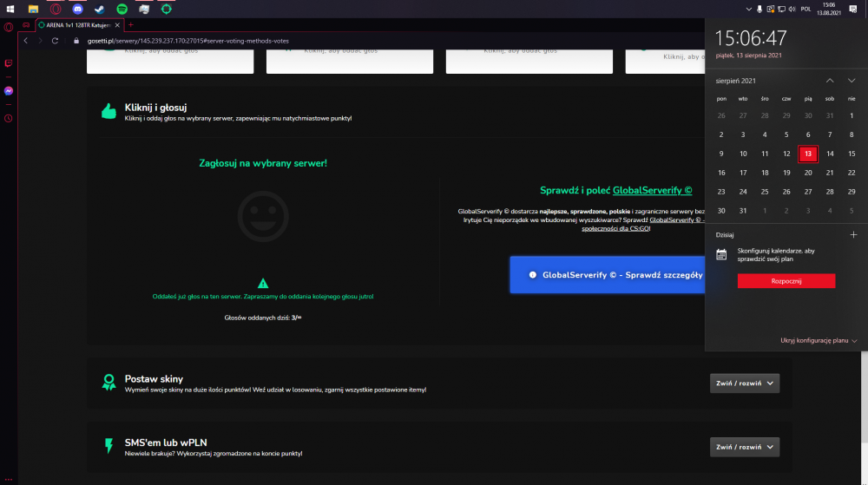Select August 31 in the calendar
Screen dimensions: 868x485
point(743,211)
